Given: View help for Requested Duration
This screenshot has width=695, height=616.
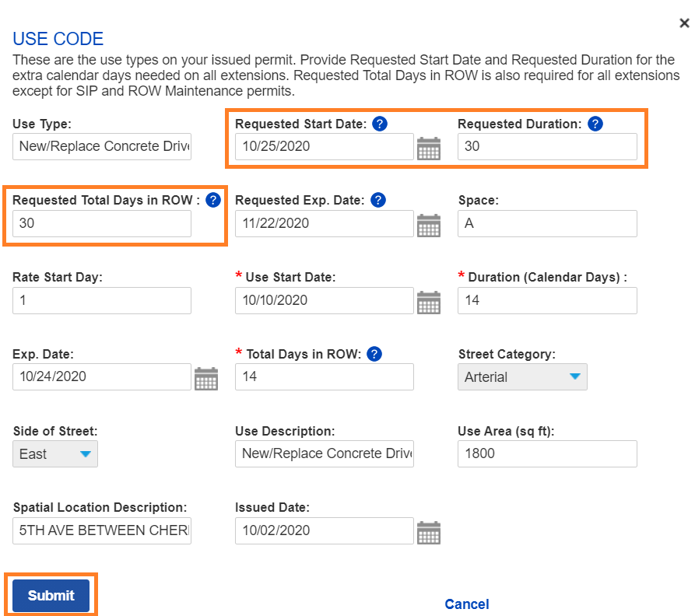Looking at the screenshot, I should 594,123.
